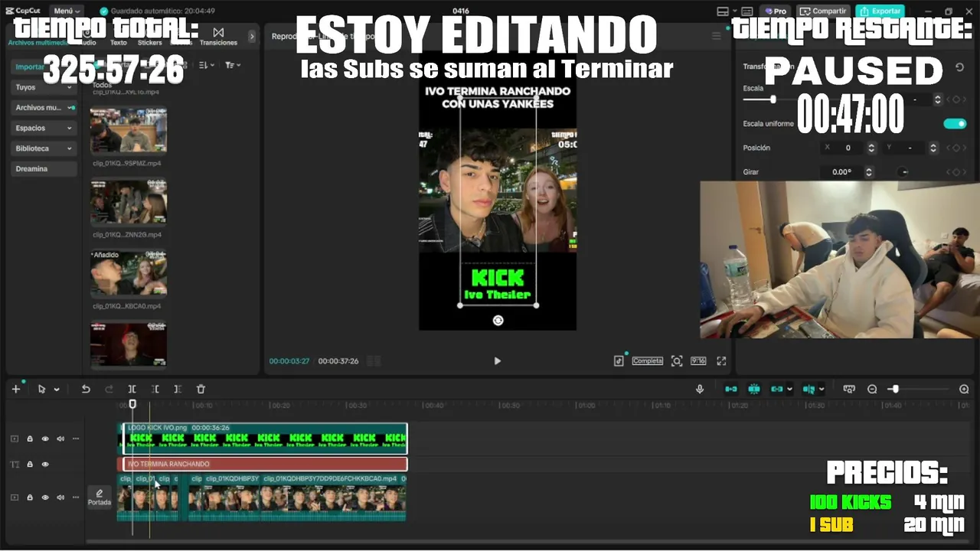
Task: Lock the LOGO KICK IVO track
Action: pyautogui.click(x=30, y=439)
